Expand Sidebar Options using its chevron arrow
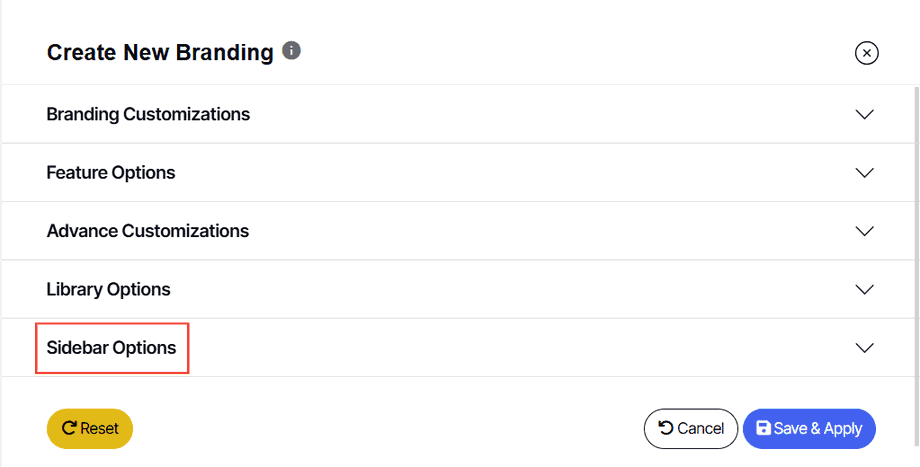The image size is (920, 467). [865, 348]
